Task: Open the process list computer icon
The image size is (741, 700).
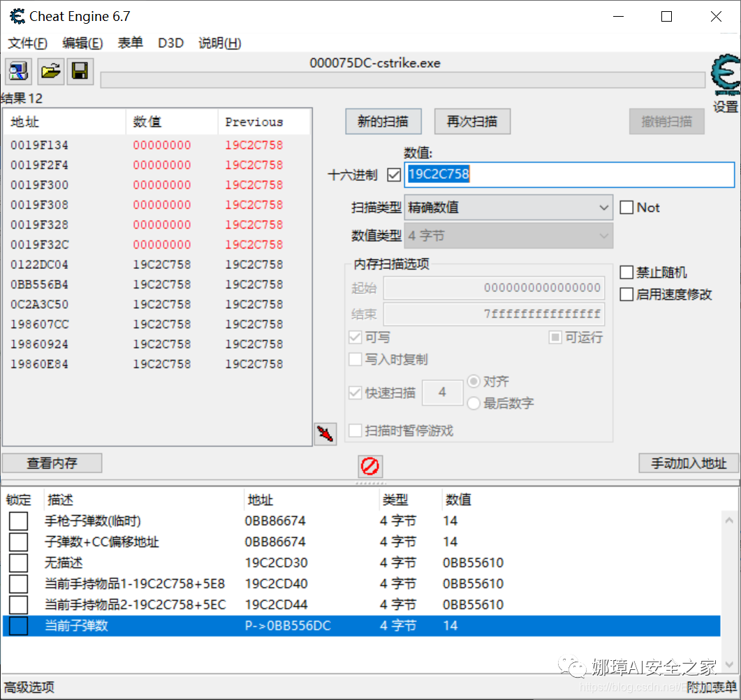Action: tap(18, 71)
